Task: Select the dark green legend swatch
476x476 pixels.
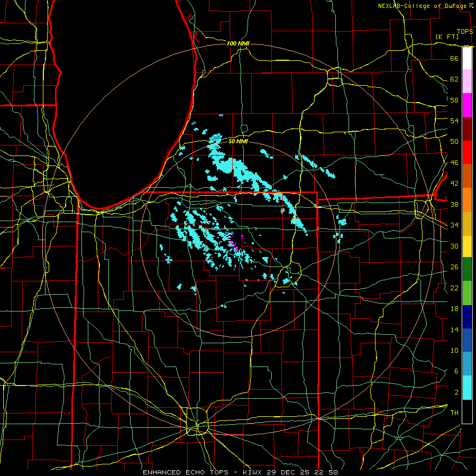Action: (x=467, y=269)
